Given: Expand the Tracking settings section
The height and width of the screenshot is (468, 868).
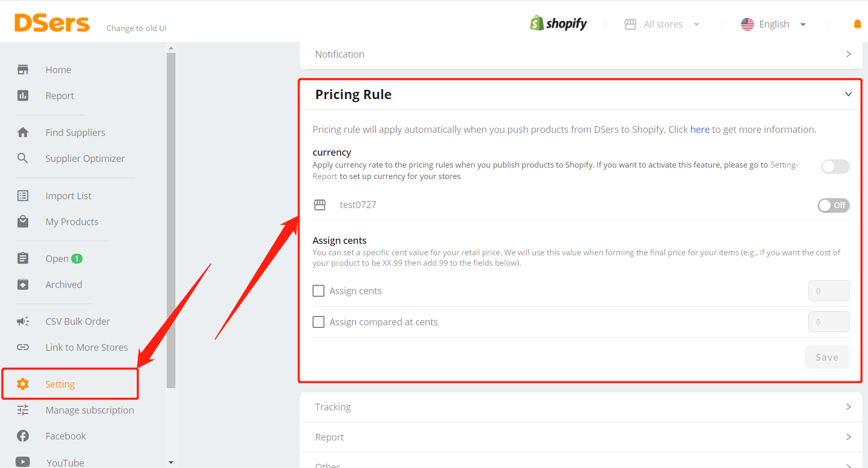Looking at the screenshot, I should [581, 407].
